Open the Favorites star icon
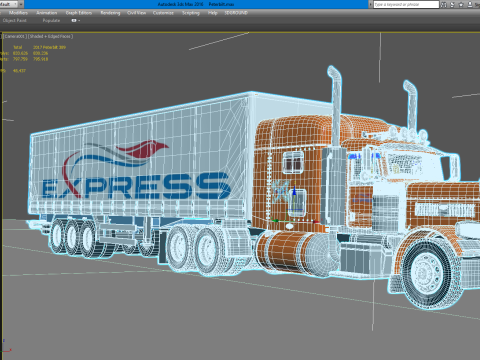The image size is (480, 360). [x=461, y=4]
